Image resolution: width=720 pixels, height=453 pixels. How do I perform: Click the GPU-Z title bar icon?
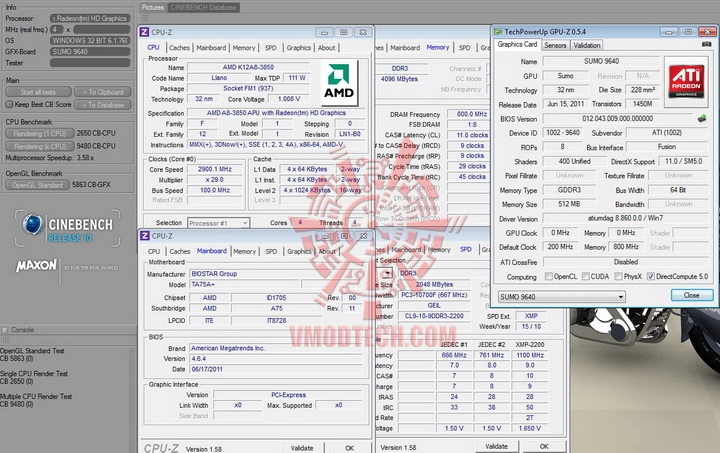point(498,32)
